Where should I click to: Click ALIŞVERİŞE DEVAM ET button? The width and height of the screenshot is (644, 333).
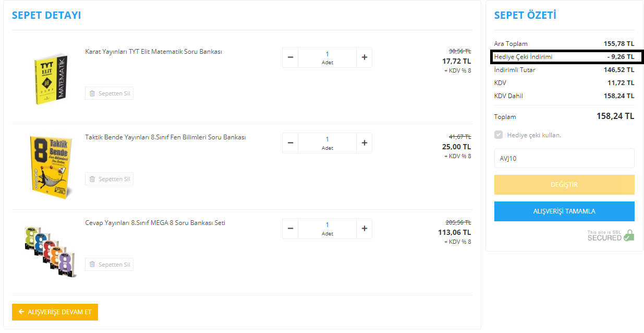tap(55, 312)
